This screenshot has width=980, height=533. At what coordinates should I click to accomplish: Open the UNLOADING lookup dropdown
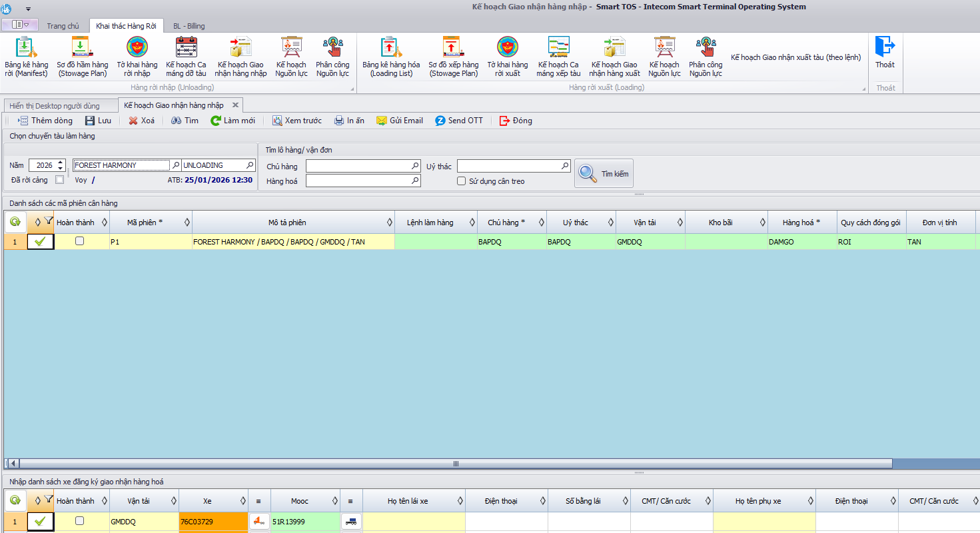point(250,165)
